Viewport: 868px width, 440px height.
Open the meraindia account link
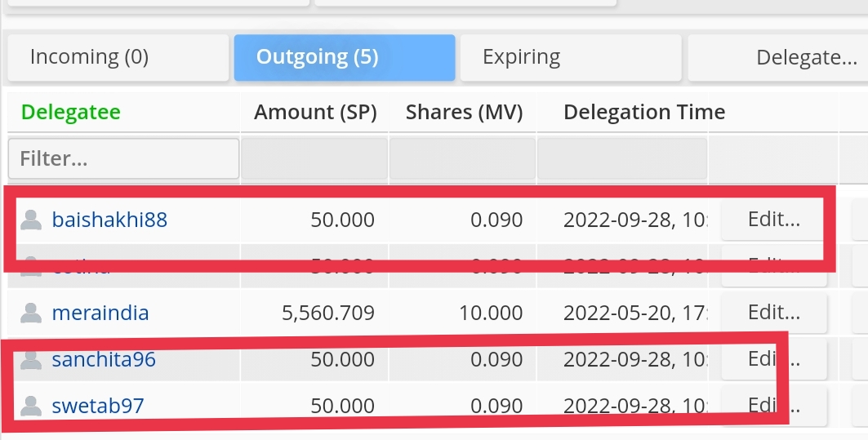point(100,313)
